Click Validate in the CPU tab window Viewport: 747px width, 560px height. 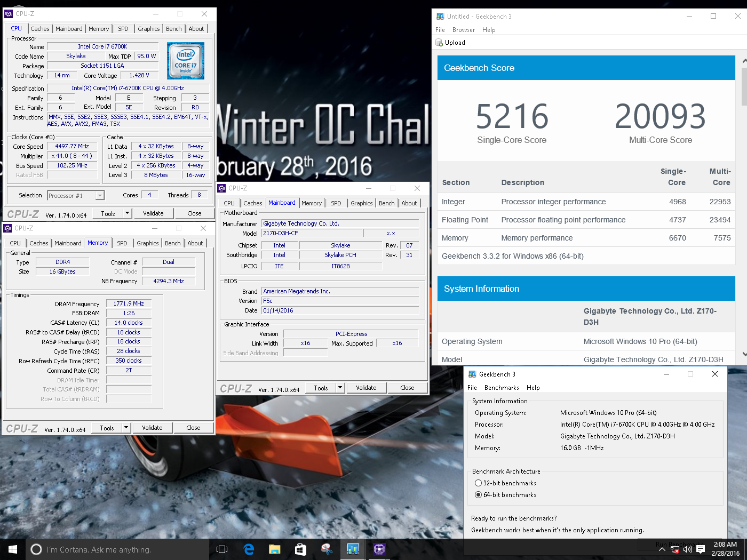coord(153,213)
